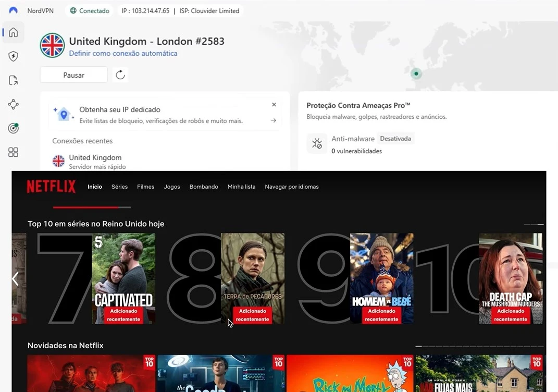Click Definir como conexão automática link

[123, 53]
